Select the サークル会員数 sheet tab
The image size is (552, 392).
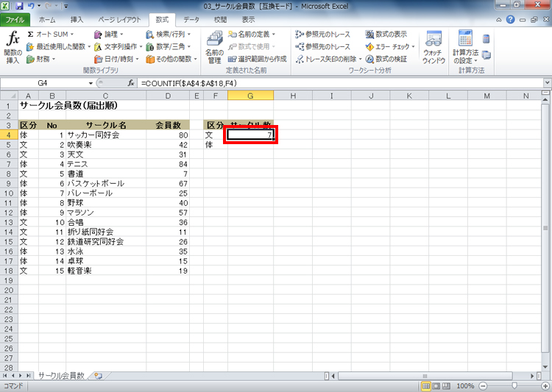coord(61,376)
